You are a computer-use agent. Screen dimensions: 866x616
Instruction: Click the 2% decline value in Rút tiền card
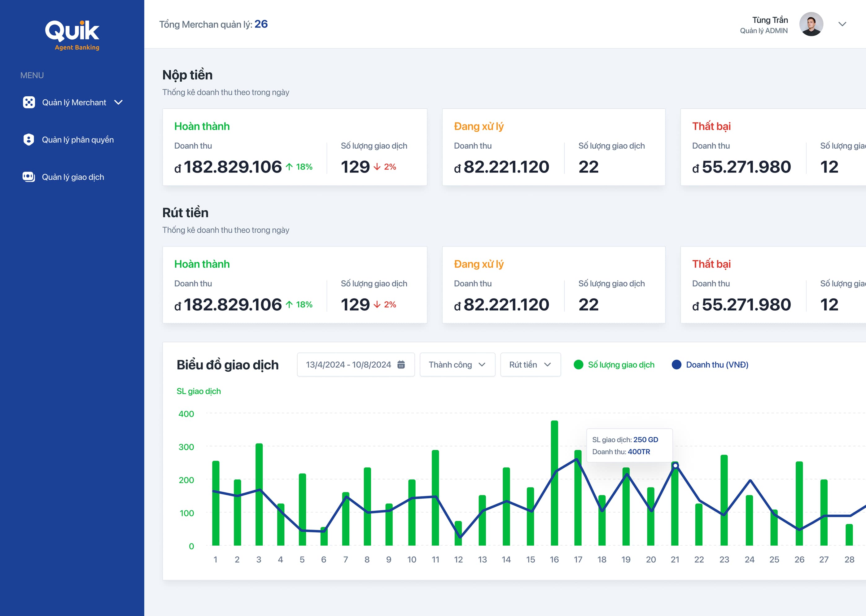(x=390, y=304)
